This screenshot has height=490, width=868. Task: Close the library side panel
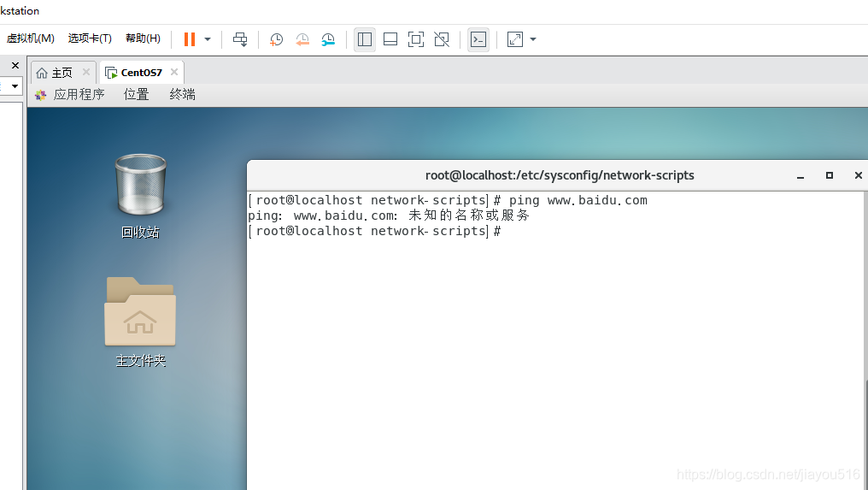(x=15, y=65)
